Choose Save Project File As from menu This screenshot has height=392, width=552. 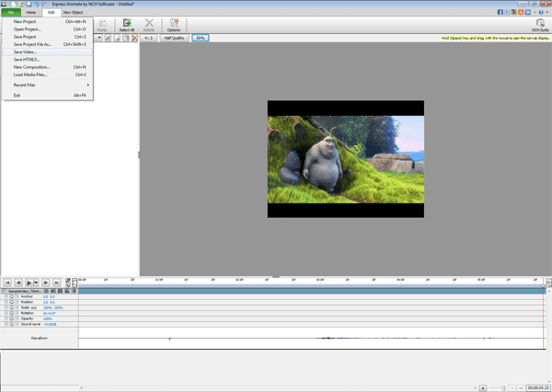(x=48, y=44)
